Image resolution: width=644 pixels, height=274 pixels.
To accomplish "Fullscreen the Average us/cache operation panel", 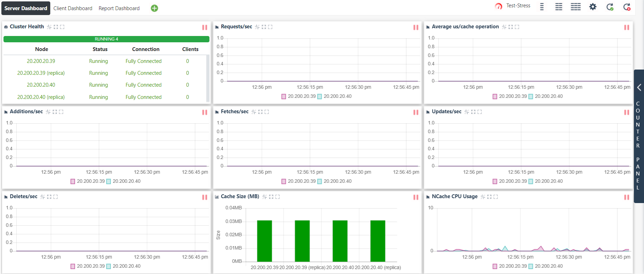I will 517,27.
